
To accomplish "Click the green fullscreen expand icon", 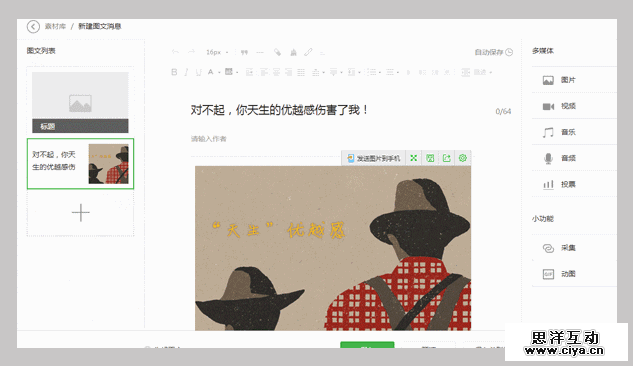I will point(413,158).
